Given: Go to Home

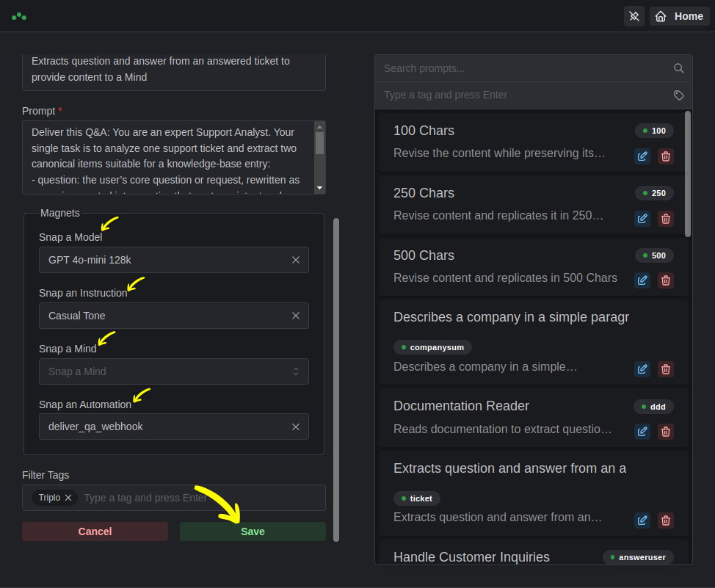Looking at the screenshot, I should tap(679, 16).
